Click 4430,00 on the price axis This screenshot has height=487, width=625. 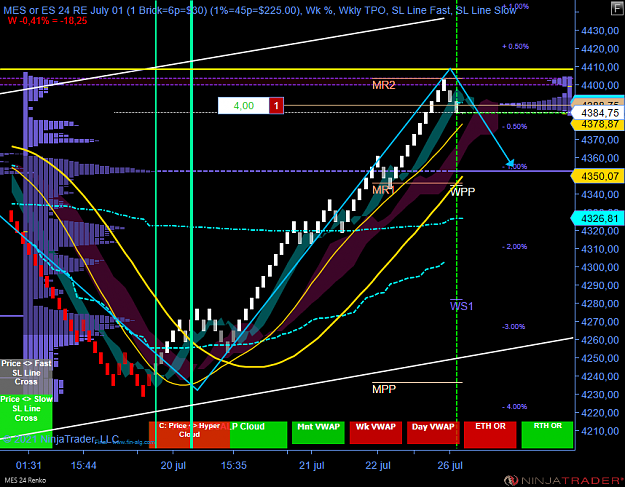tap(600, 31)
